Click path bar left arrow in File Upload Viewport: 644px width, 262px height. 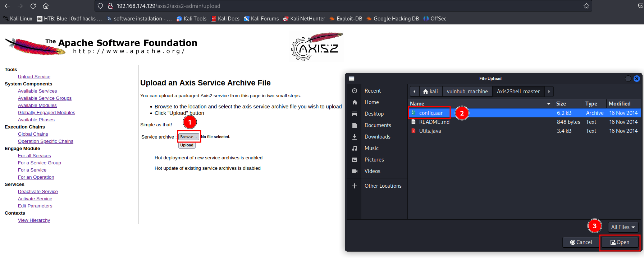click(415, 92)
